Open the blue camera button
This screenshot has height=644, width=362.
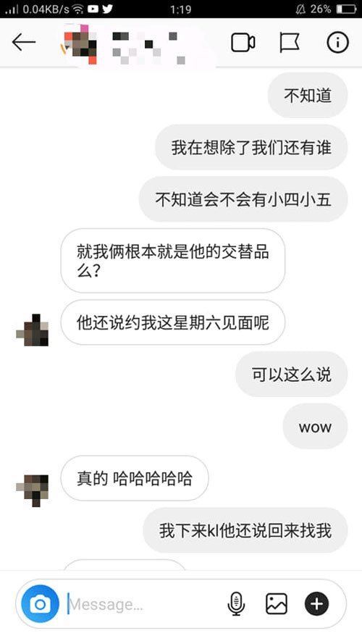[x=41, y=603]
